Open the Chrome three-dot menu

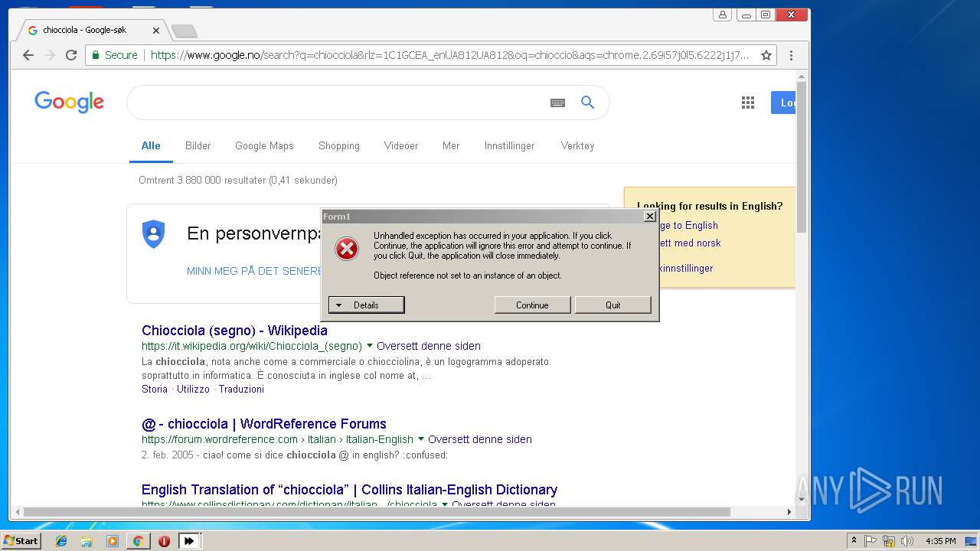[791, 55]
